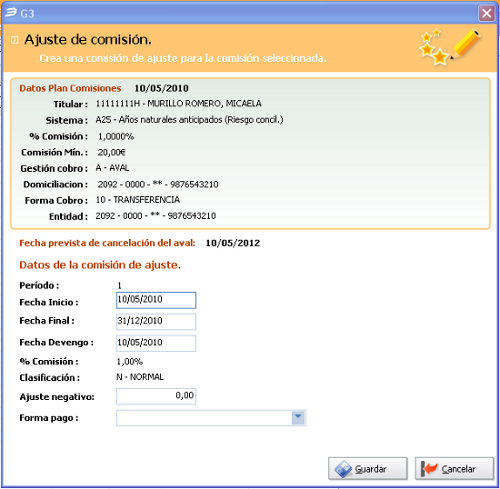Click the G3 title bar text
The image size is (500, 489).
pyautogui.click(x=27, y=14)
